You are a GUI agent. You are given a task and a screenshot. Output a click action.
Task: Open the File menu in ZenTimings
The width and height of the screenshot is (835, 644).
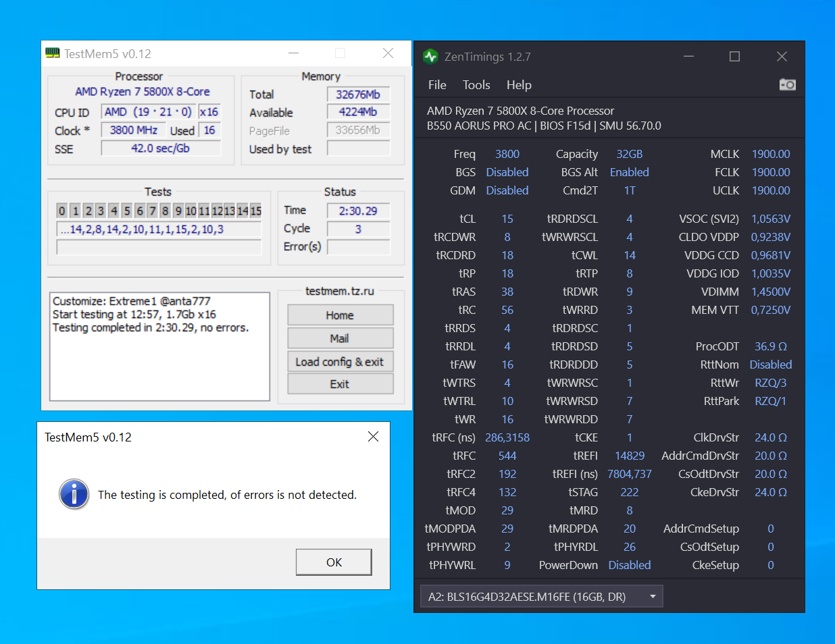point(437,85)
